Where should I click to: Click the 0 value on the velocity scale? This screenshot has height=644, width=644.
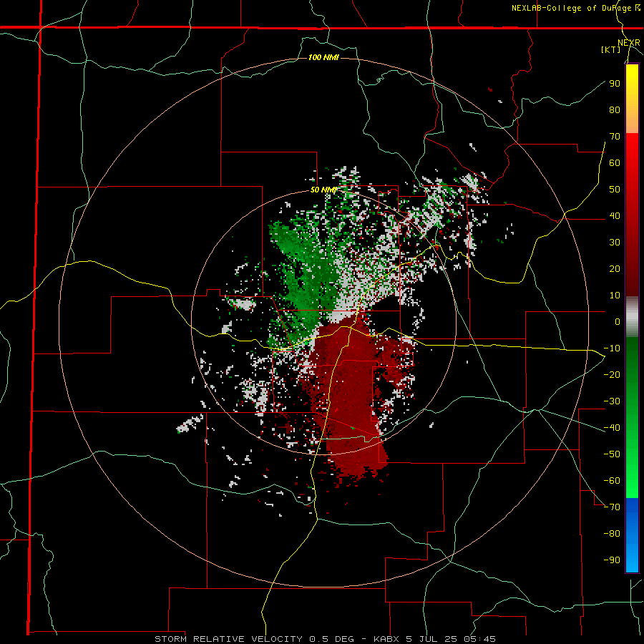[618, 321]
